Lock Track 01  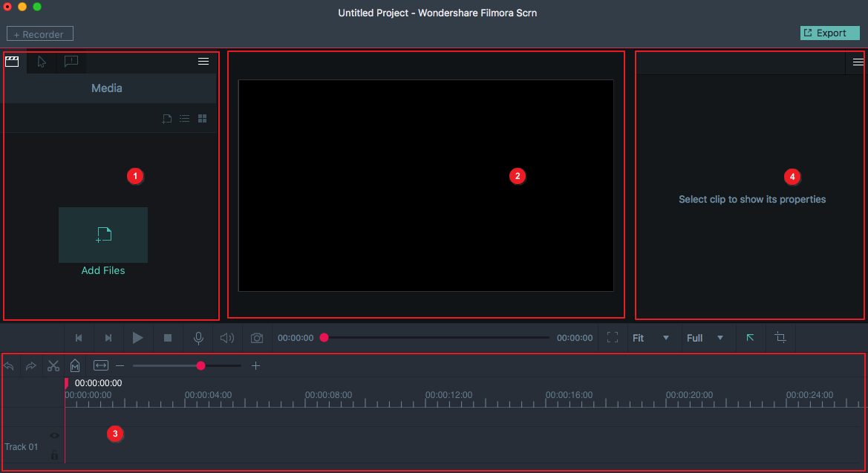[x=54, y=454]
